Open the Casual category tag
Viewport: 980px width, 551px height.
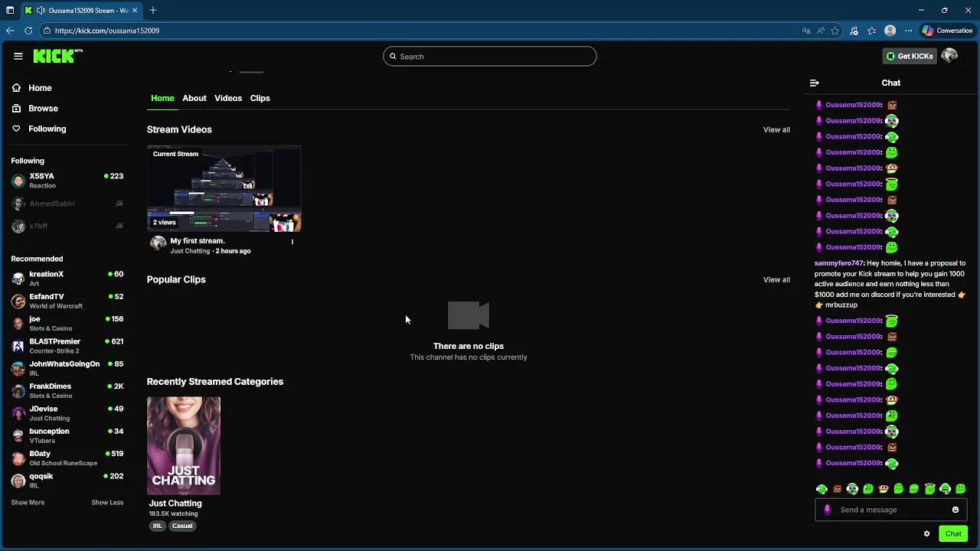[182, 526]
